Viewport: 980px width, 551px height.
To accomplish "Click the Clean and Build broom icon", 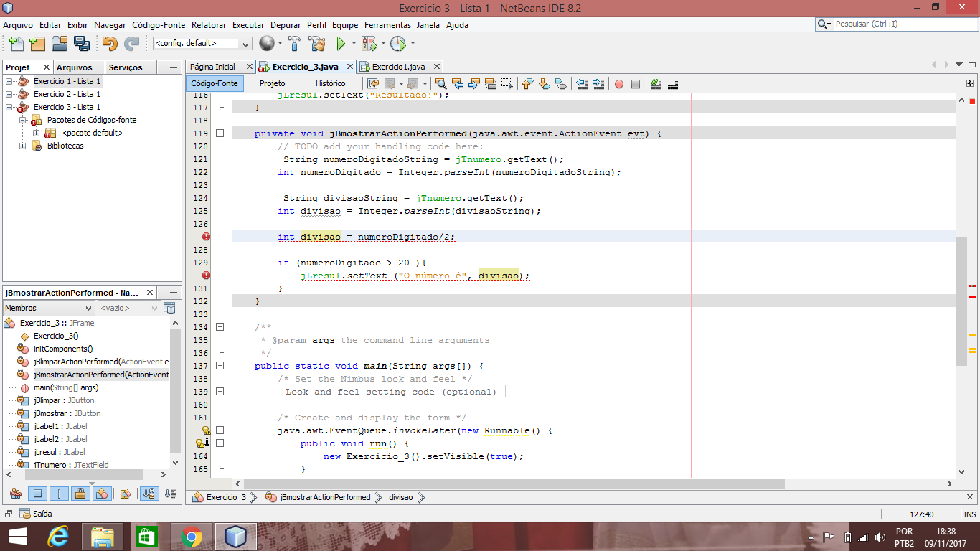I will click(317, 44).
